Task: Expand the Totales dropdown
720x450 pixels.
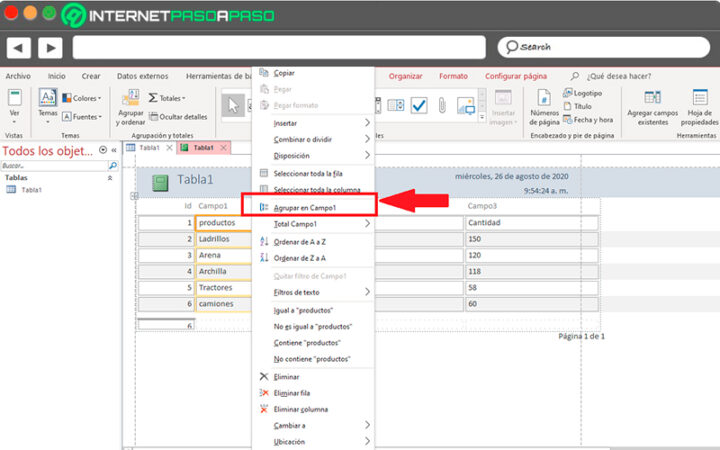Action: click(x=167, y=98)
